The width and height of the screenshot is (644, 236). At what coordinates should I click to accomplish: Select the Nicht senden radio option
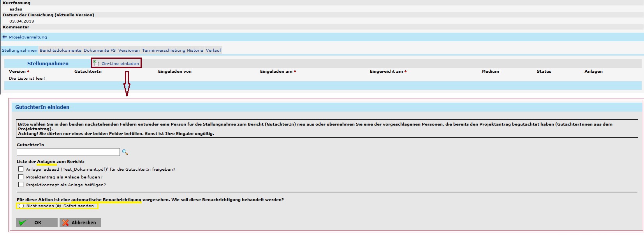tap(21, 206)
